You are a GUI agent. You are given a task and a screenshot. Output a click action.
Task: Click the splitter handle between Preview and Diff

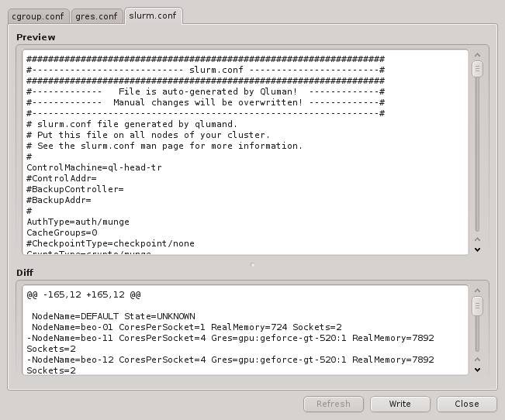[253, 265]
